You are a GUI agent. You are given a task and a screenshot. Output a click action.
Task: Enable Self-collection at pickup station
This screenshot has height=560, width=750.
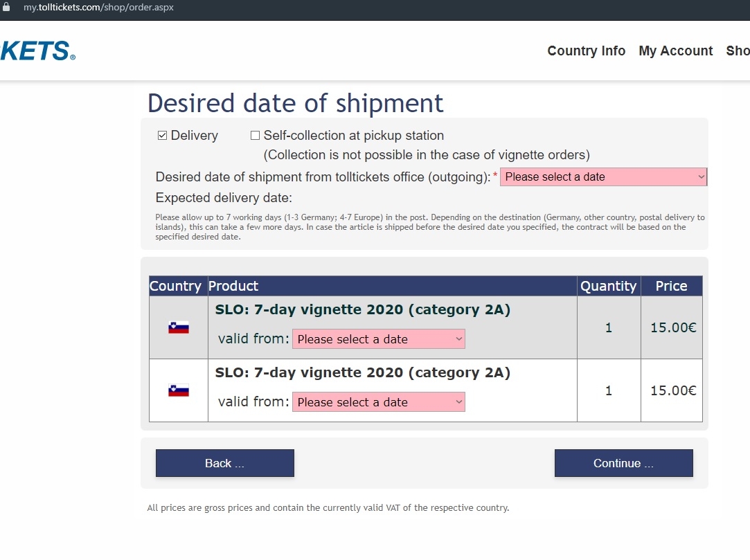(256, 136)
